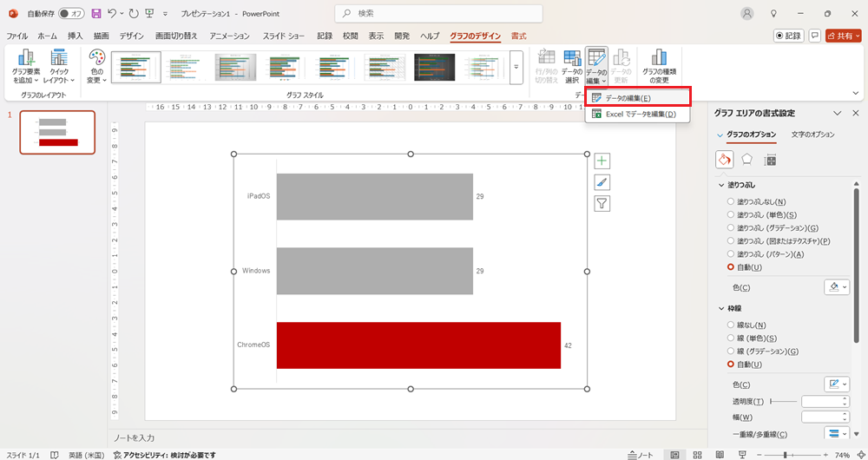
Task: Open 色の変更 color palette
Action: pos(97,67)
